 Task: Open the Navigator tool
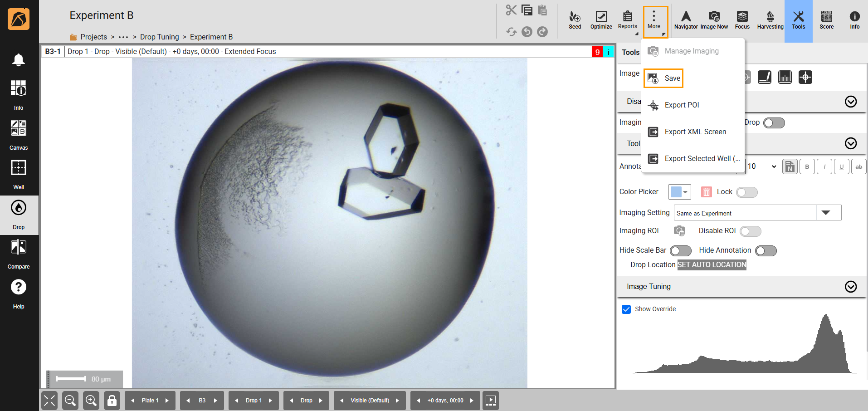pos(686,20)
